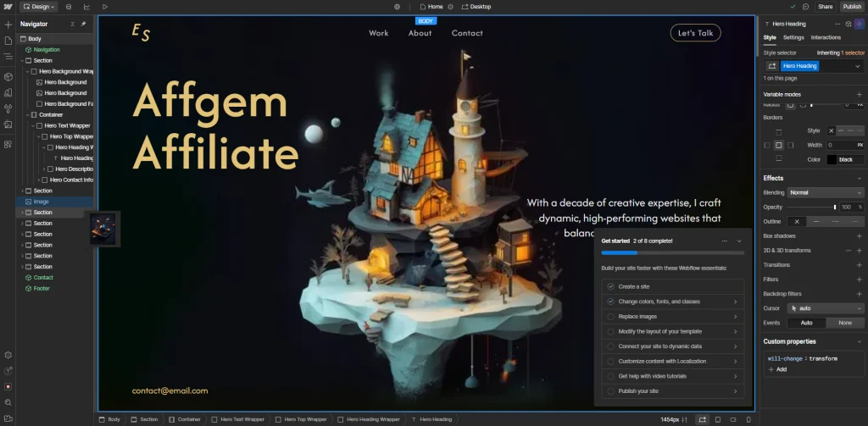Screen dimensions: 868x426
Task: Click the Preview play icon
Action: (x=105, y=7)
